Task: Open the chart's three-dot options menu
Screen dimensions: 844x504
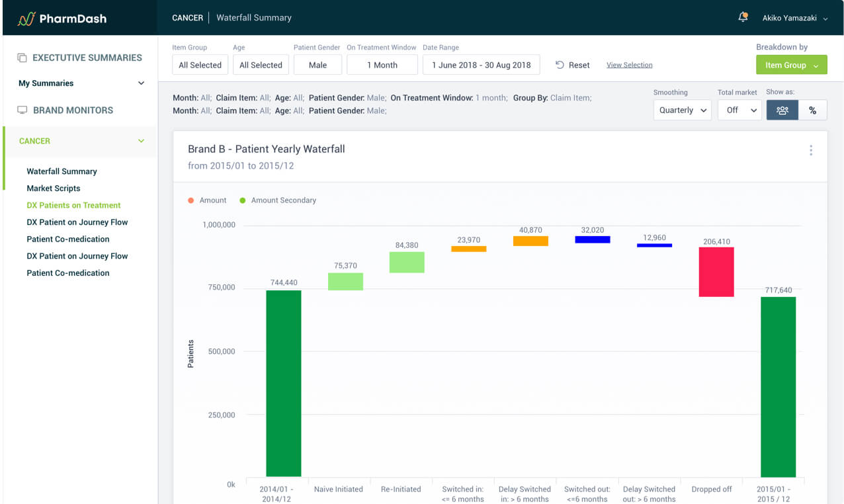Action: coord(811,150)
